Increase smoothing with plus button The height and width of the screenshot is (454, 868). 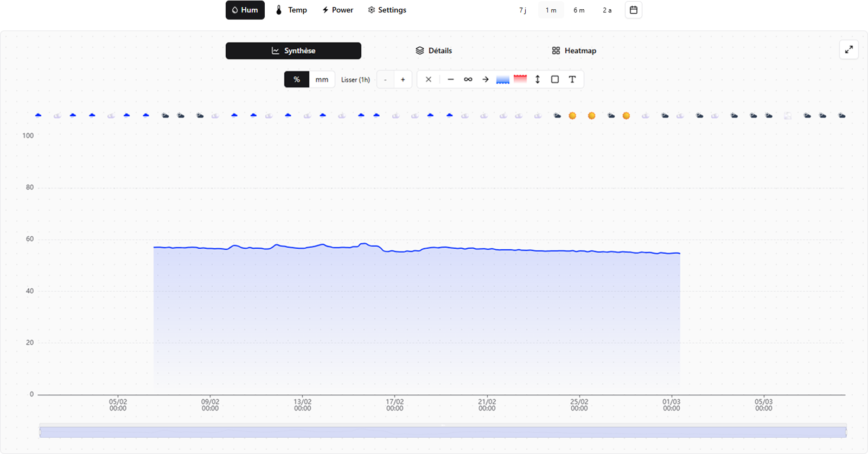(x=403, y=79)
